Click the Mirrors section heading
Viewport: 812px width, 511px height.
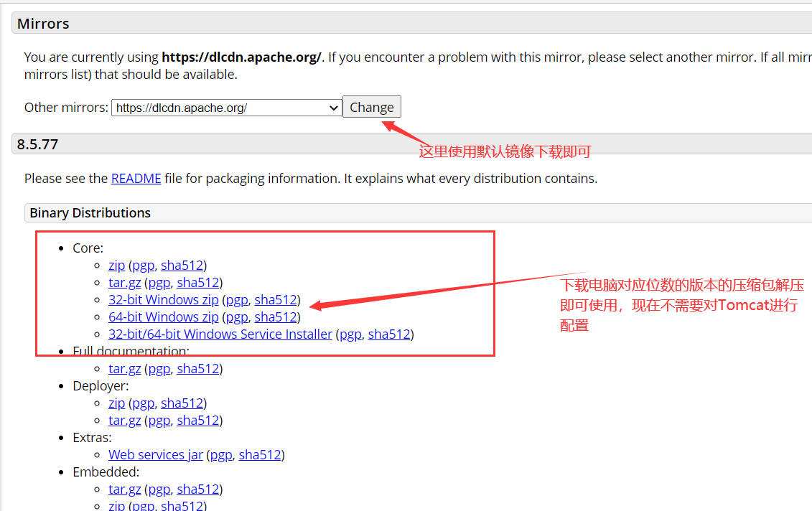(x=43, y=24)
